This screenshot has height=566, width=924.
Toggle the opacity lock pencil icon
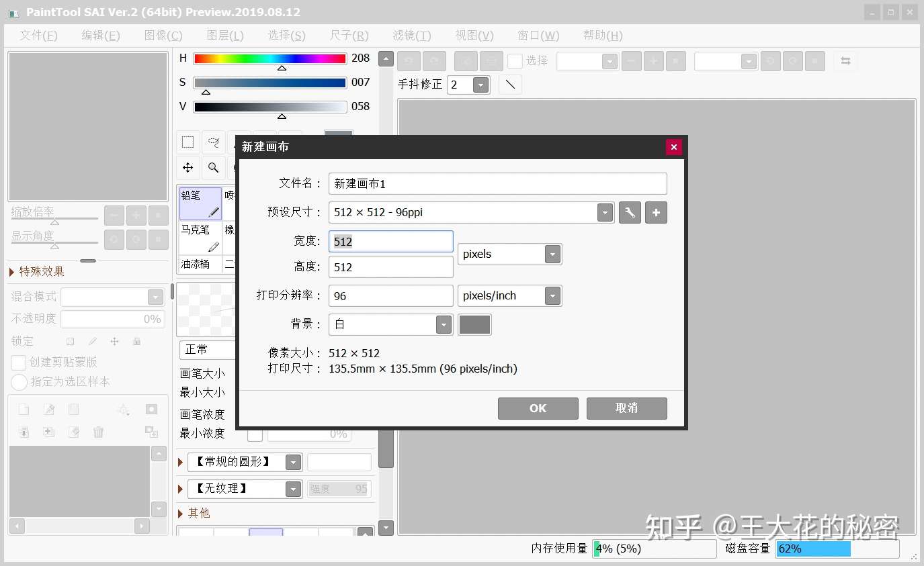point(92,341)
